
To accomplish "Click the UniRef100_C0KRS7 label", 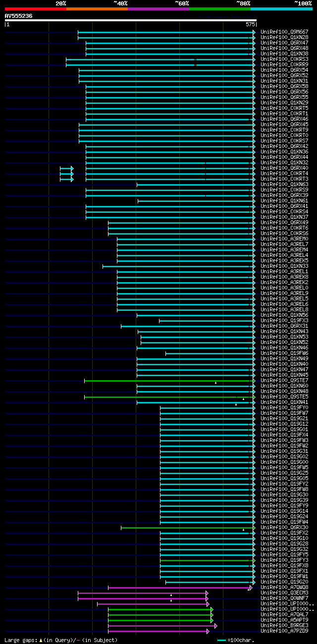I will (284, 141).
